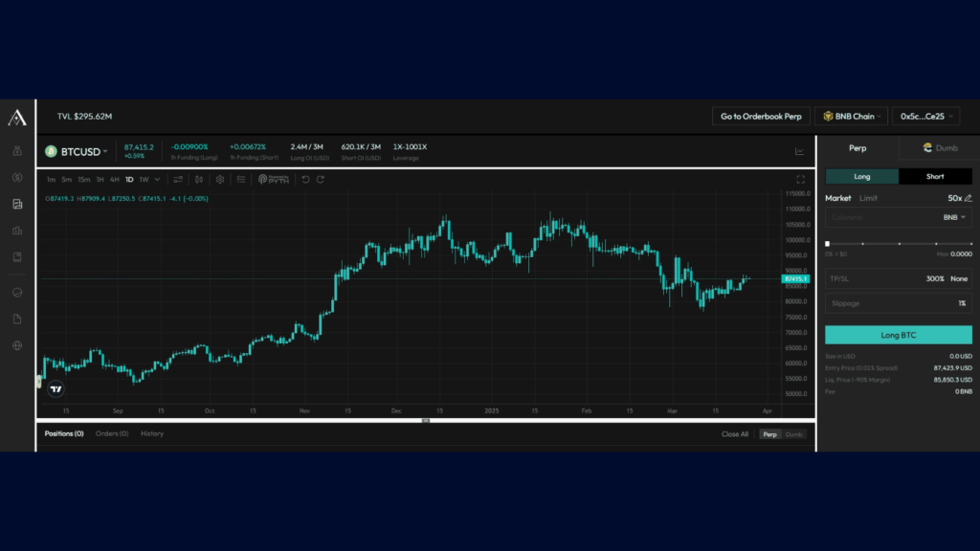The width and height of the screenshot is (980, 551).
Task: Click the app logo in the sidebar
Action: coord(17,118)
